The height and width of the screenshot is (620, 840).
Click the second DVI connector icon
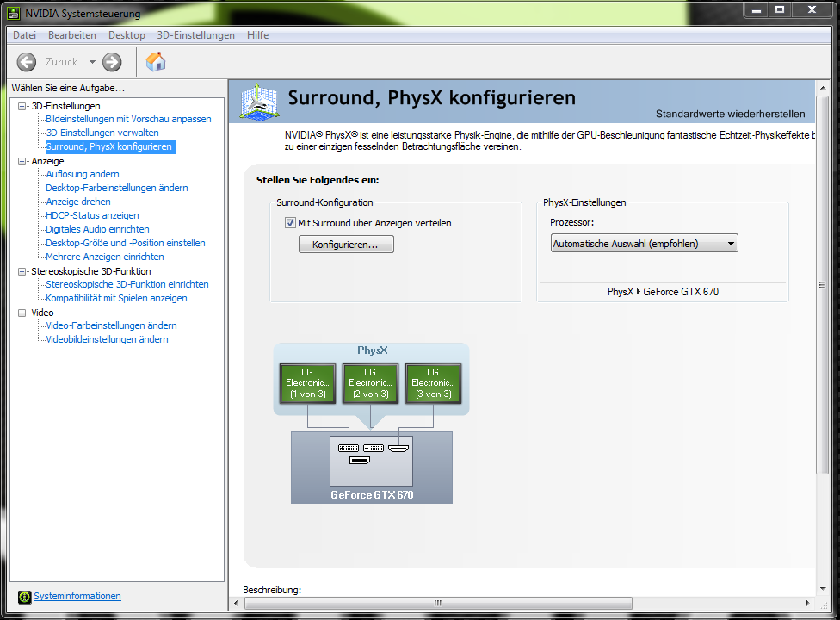pos(374,448)
